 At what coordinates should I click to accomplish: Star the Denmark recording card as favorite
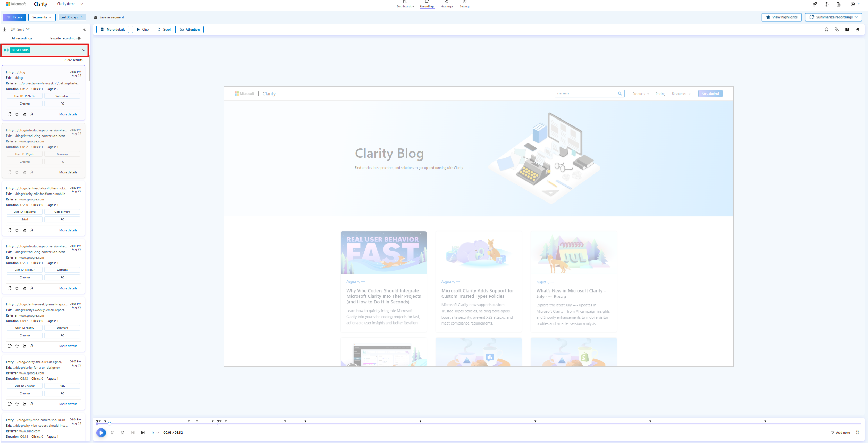tap(17, 346)
